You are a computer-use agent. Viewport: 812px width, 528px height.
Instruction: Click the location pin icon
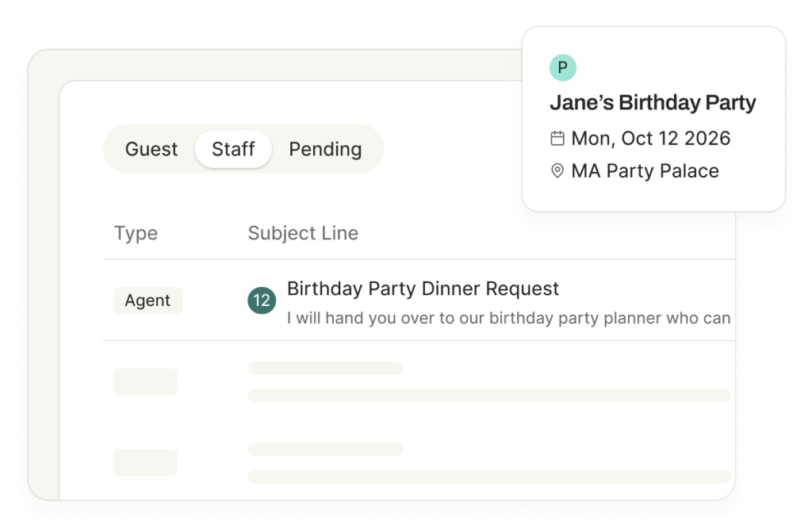coord(557,170)
